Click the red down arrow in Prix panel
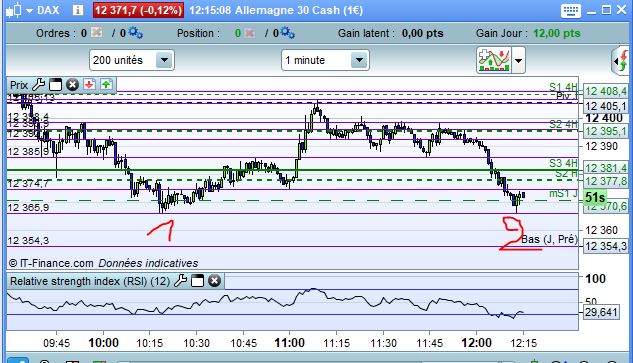 coord(89,84)
